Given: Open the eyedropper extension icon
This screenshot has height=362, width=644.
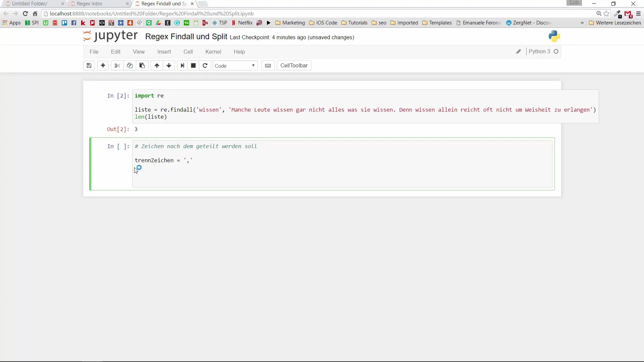Looking at the screenshot, I should click(618, 14).
